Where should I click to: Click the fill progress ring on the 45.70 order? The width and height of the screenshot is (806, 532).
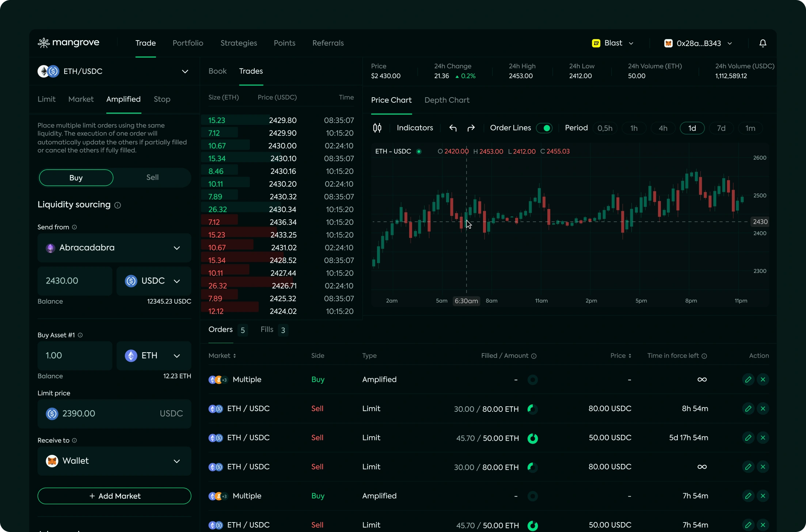click(x=533, y=438)
